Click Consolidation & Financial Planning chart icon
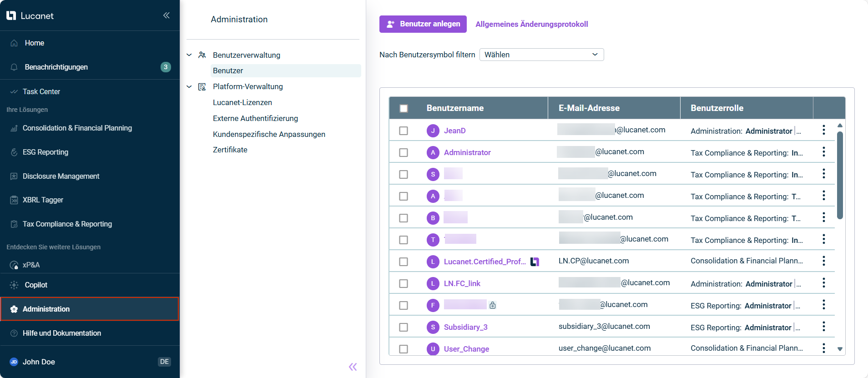This screenshot has height=378, width=868. coord(14,128)
